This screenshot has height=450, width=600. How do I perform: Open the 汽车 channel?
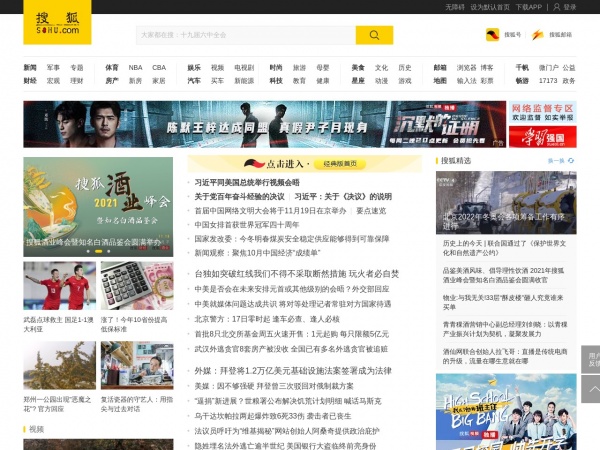[x=194, y=81]
